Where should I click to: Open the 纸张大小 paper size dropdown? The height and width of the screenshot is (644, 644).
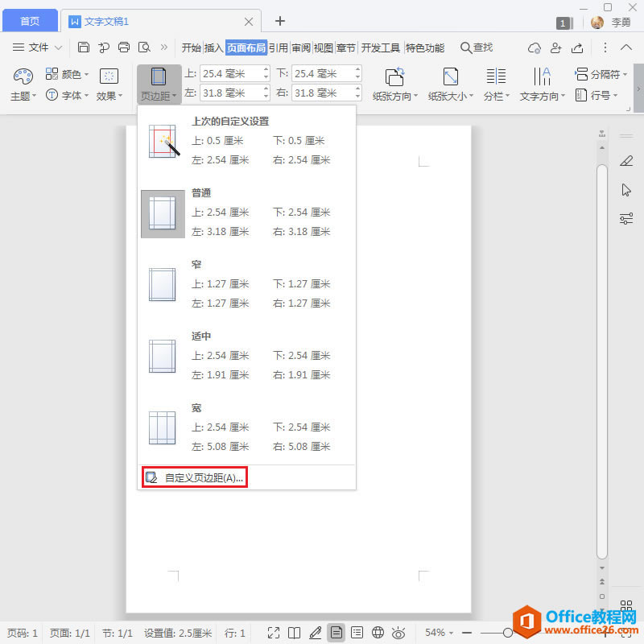[x=451, y=85]
